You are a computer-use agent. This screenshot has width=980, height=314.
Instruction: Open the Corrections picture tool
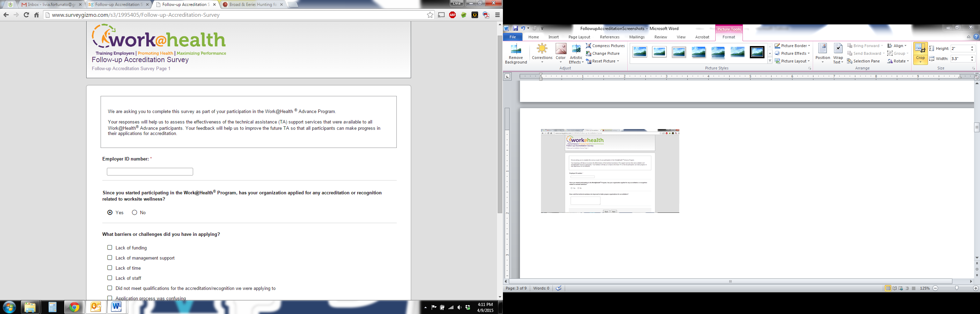pyautogui.click(x=542, y=53)
